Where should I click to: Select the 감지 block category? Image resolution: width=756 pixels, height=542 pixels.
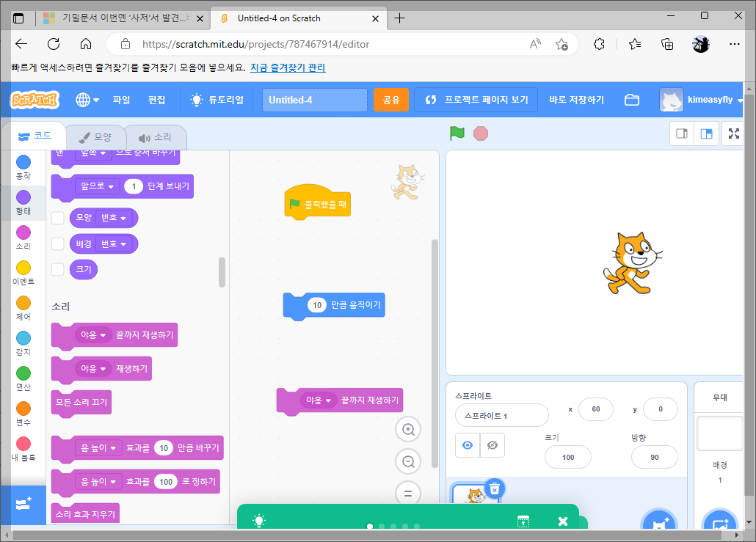(23, 343)
